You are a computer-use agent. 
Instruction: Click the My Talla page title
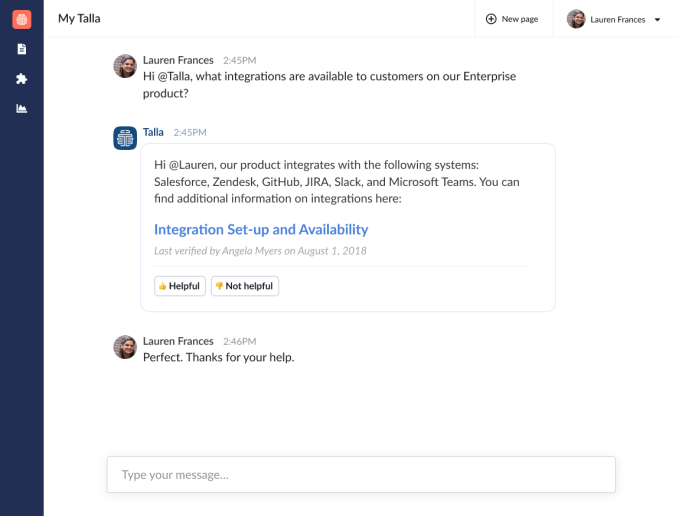[79, 19]
